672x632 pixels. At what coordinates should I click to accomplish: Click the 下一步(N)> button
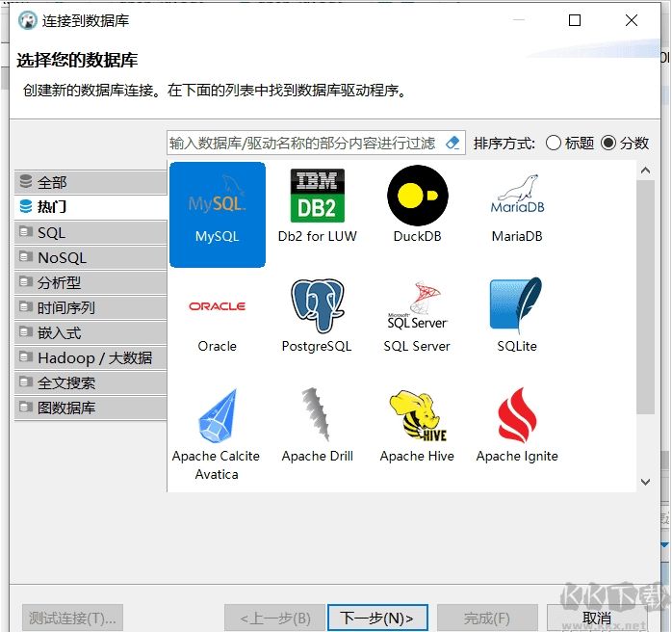[377, 618]
